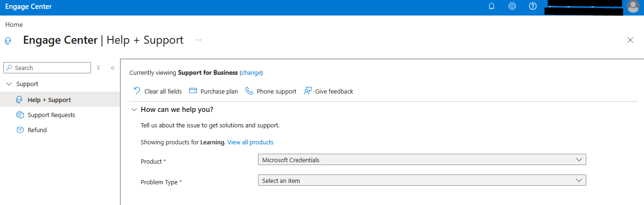
Task: Click the Give feedback person icon
Action: pos(308,91)
